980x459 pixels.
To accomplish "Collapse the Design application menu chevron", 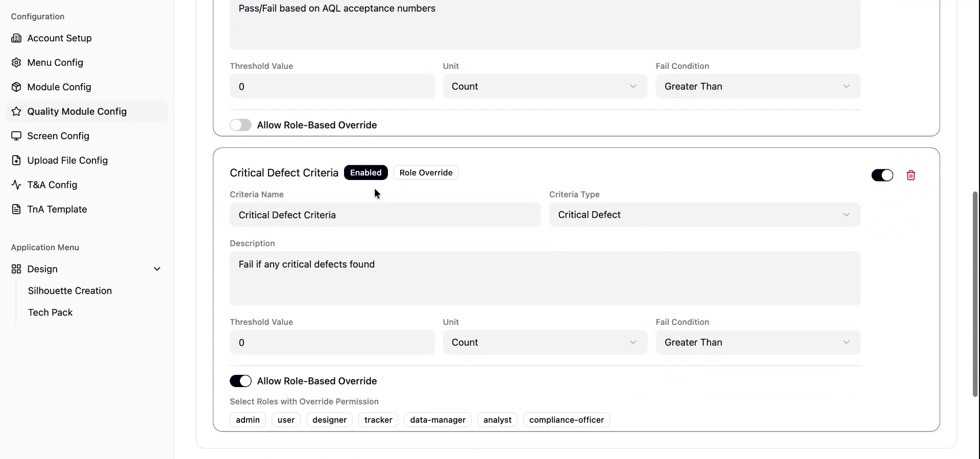I will click(x=157, y=269).
